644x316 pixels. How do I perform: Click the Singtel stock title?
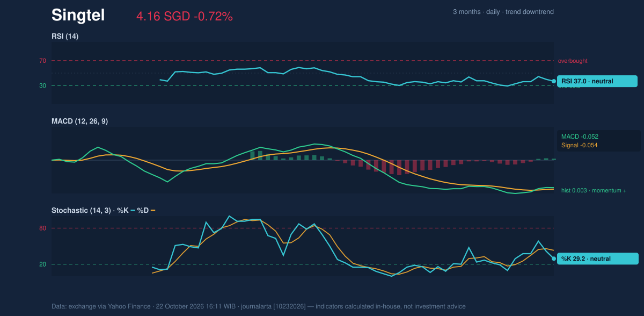coord(78,16)
